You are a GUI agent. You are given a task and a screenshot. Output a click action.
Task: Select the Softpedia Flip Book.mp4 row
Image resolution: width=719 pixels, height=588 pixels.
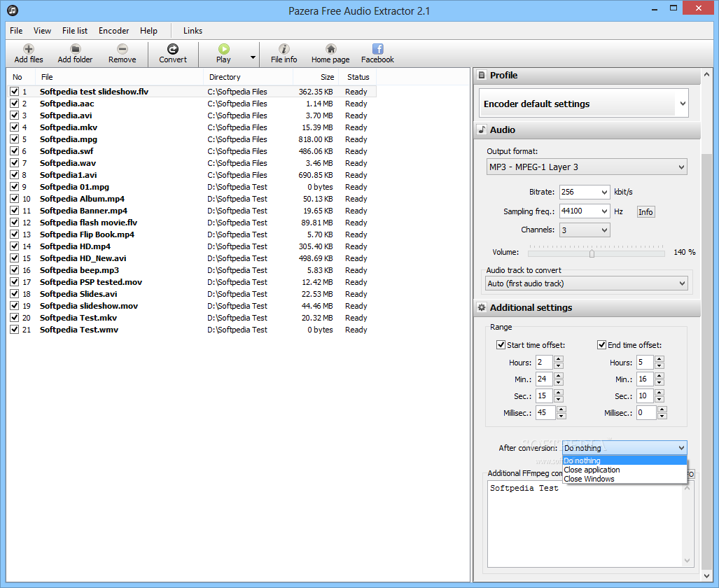192,234
